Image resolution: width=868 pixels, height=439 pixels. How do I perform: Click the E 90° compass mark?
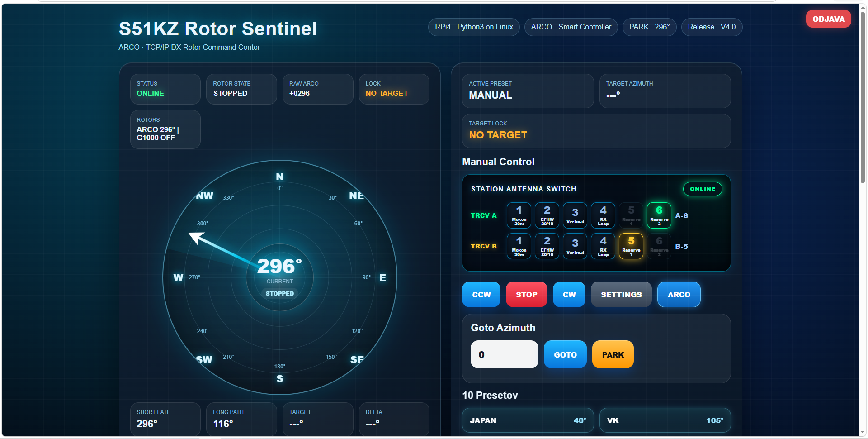click(x=374, y=277)
